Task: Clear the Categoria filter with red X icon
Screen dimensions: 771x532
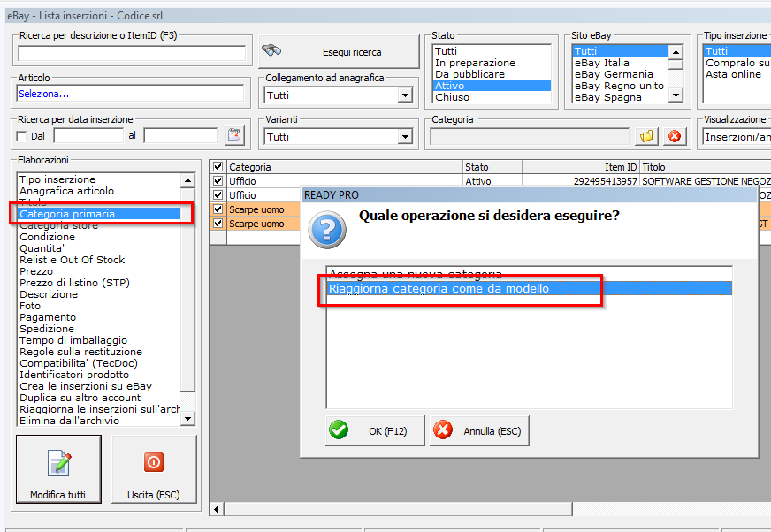Action: 675,136
